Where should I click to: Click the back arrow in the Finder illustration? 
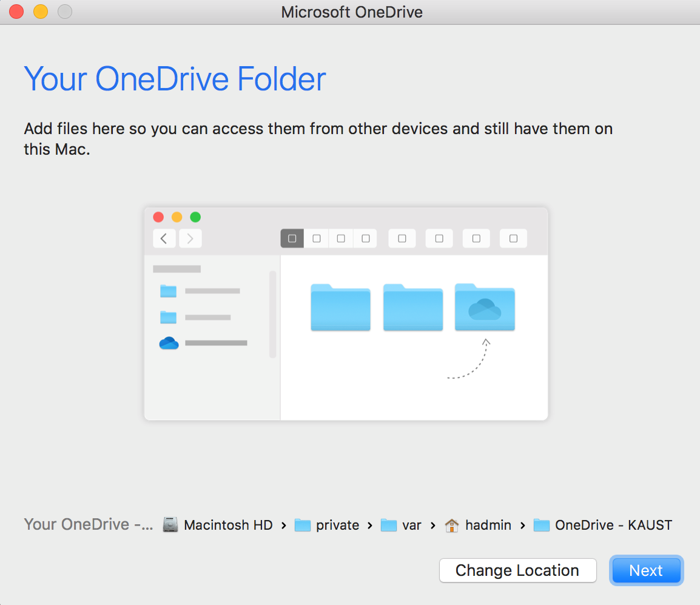[164, 238]
